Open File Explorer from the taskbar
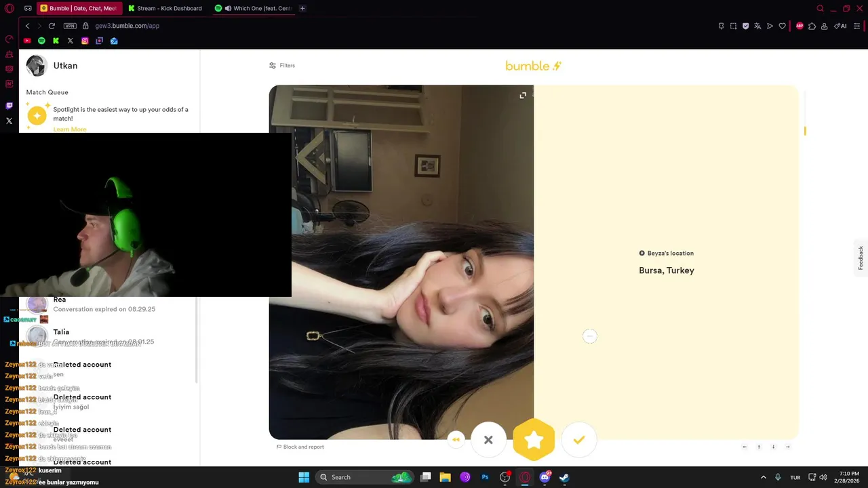 [x=445, y=477]
